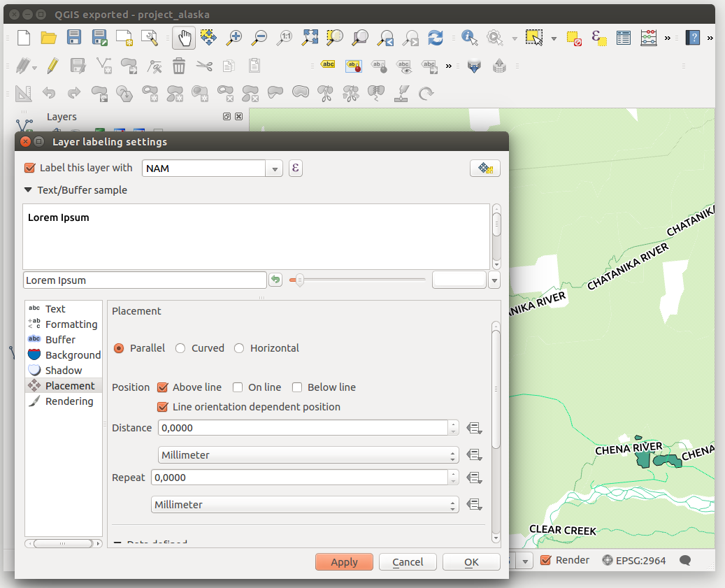
Task: Switch to the Buffer settings tab
Action: tap(60, 340)
